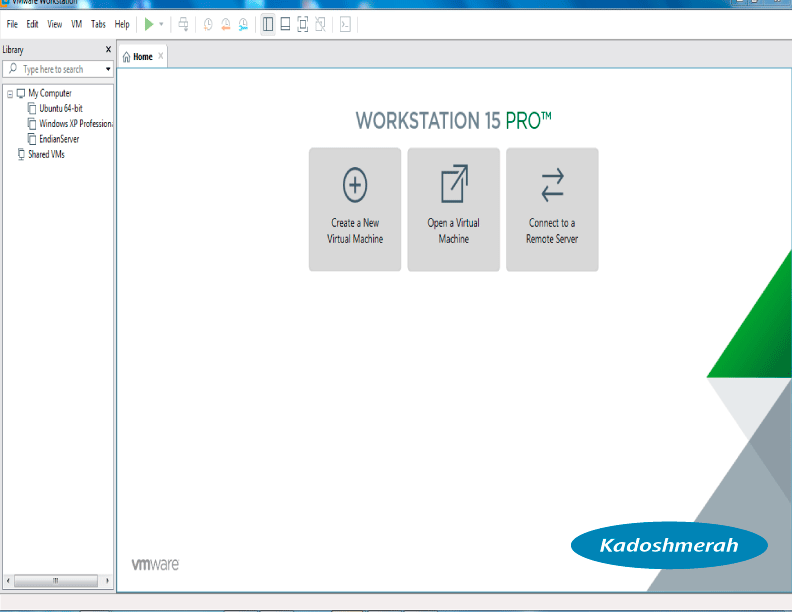Open the library search filter dropdown
This screenshot has width=792, height=612.
[x=108, y=69]
